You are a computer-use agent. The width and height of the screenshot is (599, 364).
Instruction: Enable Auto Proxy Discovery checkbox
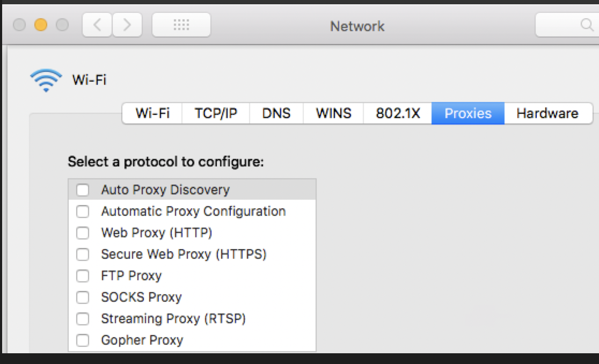click(x=83, y=190)
